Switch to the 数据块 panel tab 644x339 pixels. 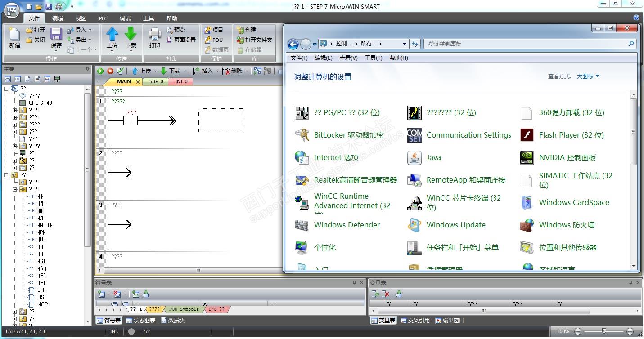tap(173, 321)
